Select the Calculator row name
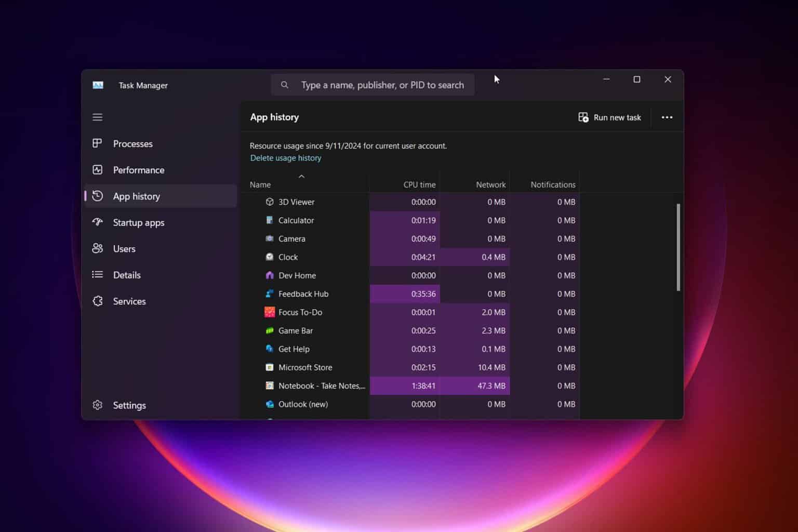This screenshot has height=532, width=798. point(296,220)
